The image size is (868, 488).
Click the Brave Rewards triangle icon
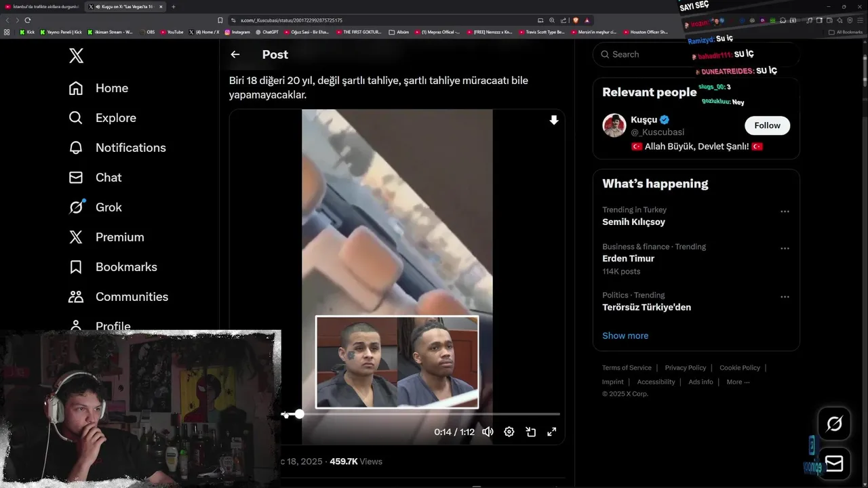pos(587,20)
